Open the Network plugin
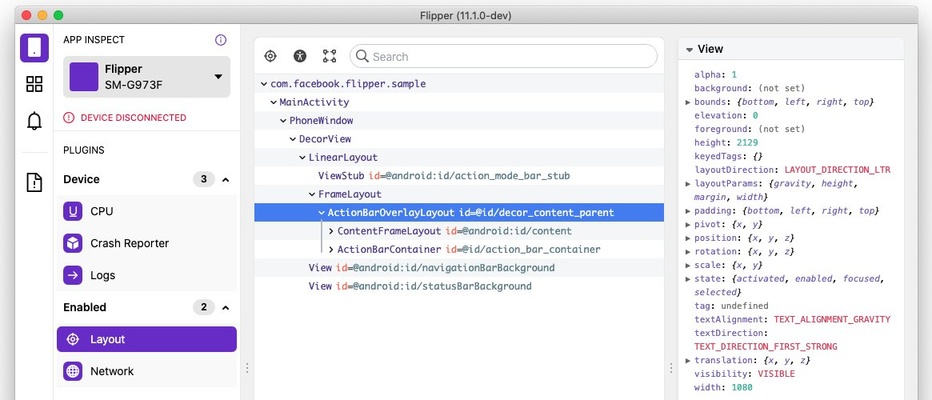932x400 pixels. pyautogui.click(x=147, y=371)
